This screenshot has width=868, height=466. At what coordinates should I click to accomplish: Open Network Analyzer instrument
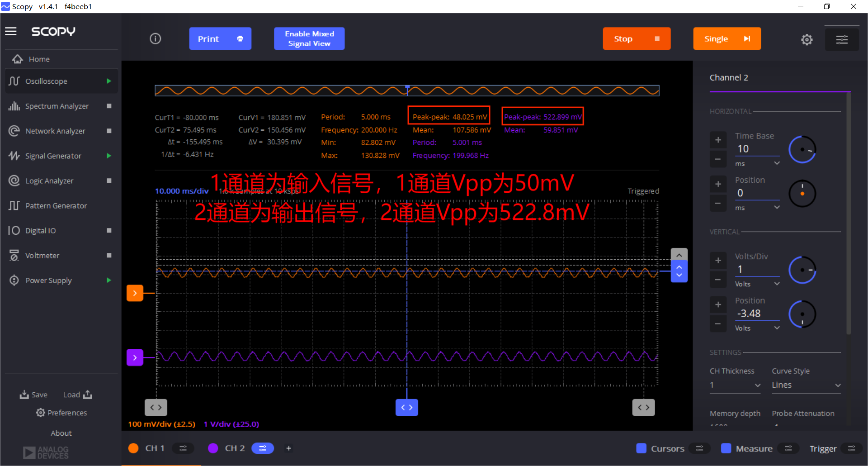pos(55,131)
